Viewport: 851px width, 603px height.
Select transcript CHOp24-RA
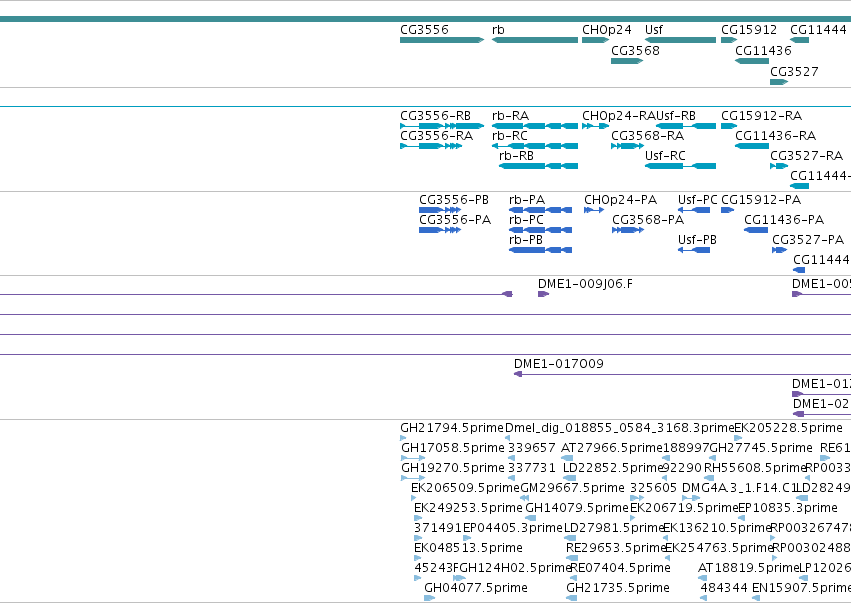[x=595, y=126]
